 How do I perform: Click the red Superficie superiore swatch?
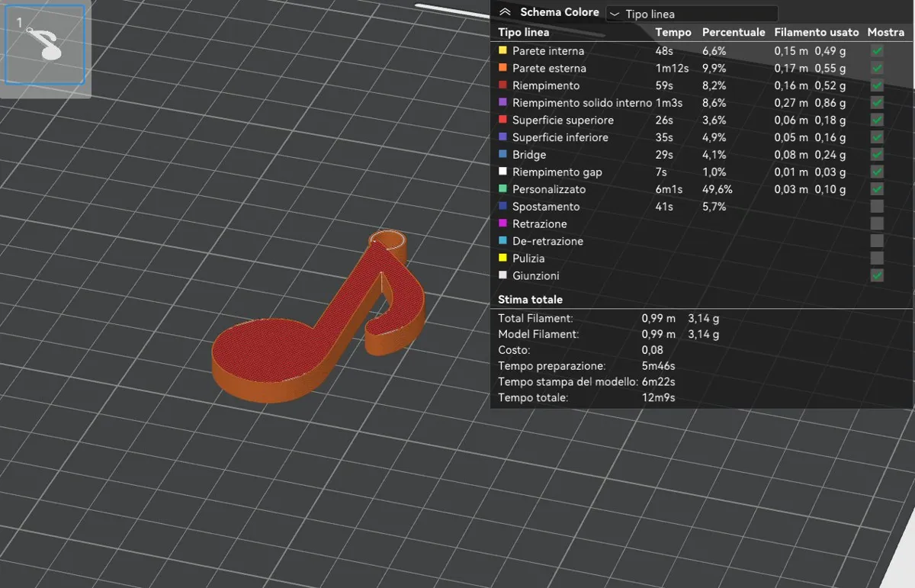click(x=502, y=120)
